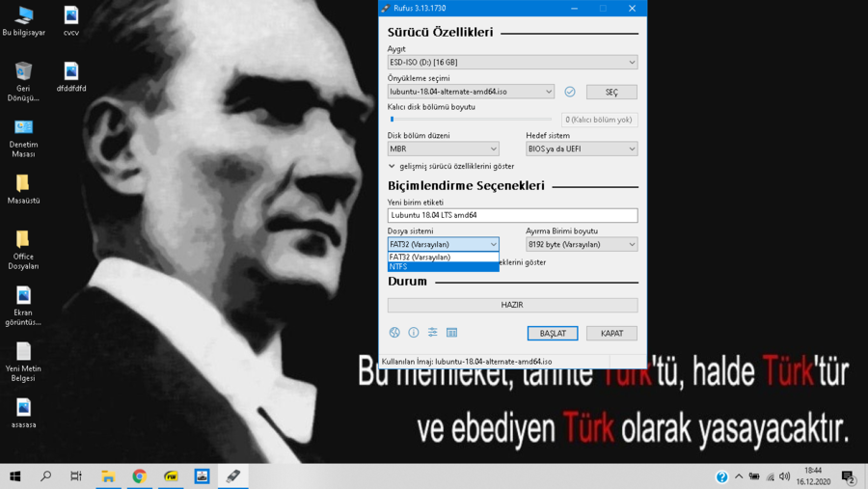The image size is (868, 489).
Task: Open the Masaüstü folder icon
Action: [23, 189]
